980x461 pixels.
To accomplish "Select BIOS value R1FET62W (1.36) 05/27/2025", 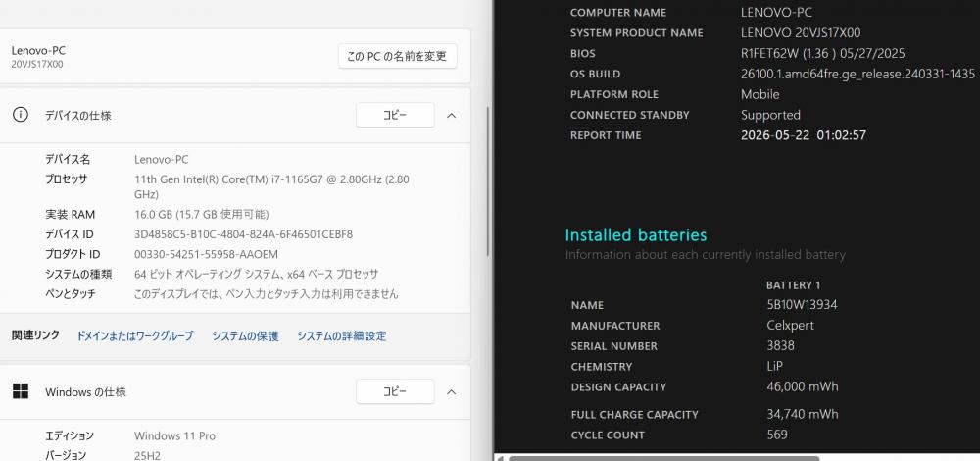I will coord(822,53).
